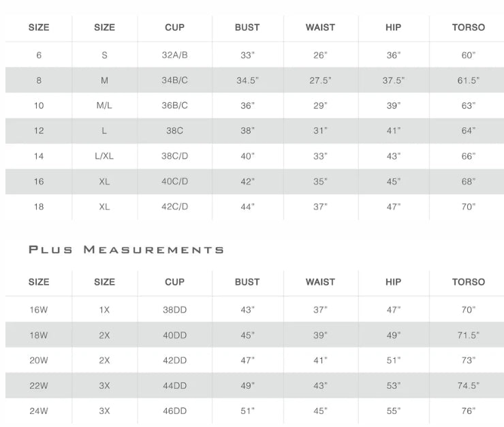Select the size 12 row number
This screenshot has width=504, height=427.
[39, 131]
